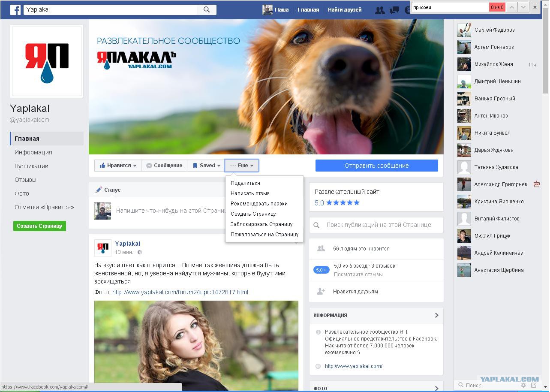Click the 13 мин. post timestamp
Image resolution: width=550 pixels, height=392 pixels.
pos(124,252)
